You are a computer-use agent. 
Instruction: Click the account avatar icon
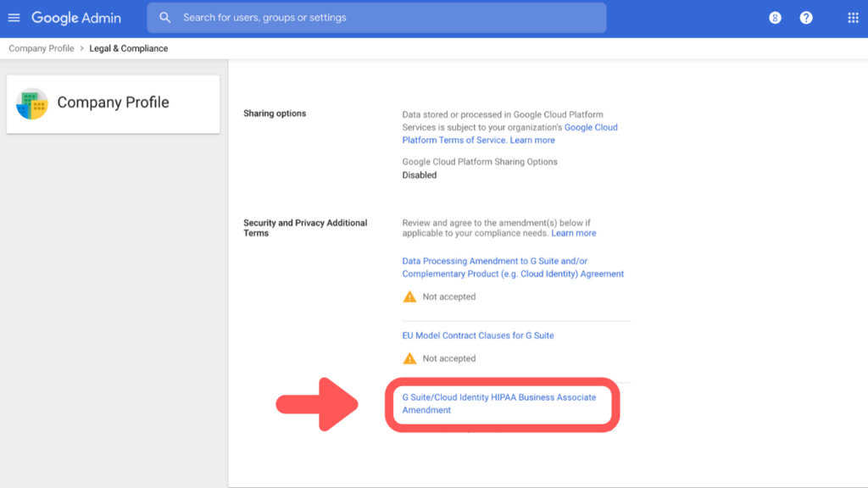[775, 17]
